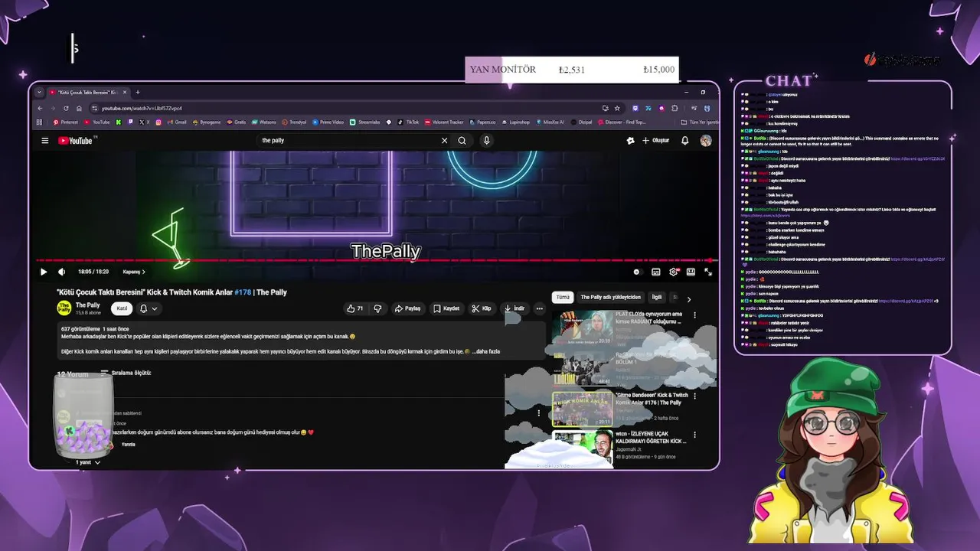Open the Gmail bookmark

(177, 122)
